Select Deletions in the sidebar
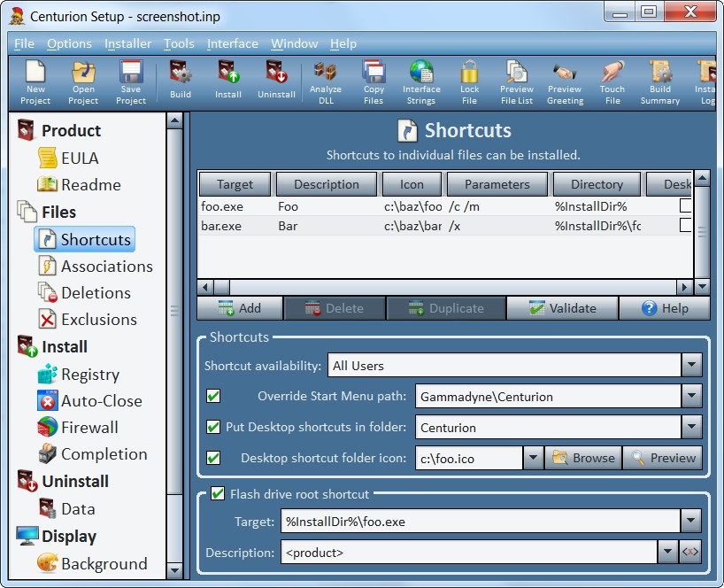724x588 pixels. click(84, 293)
